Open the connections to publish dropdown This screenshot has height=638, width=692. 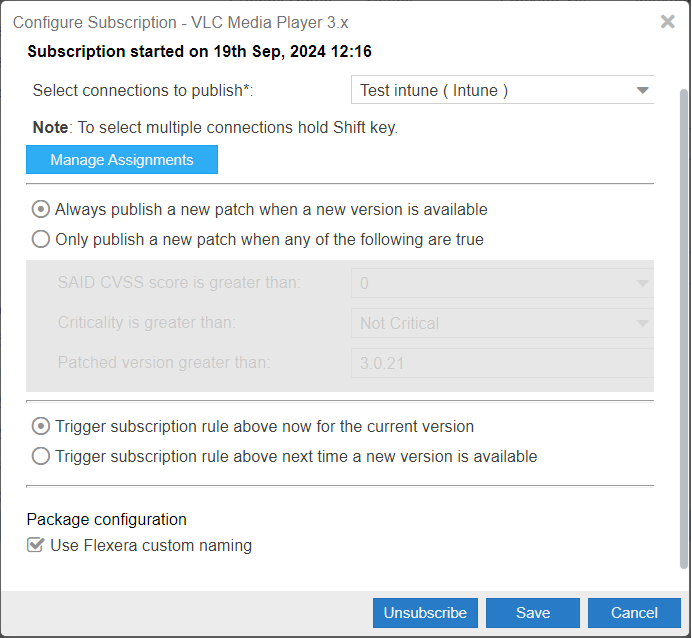[642, 90]
